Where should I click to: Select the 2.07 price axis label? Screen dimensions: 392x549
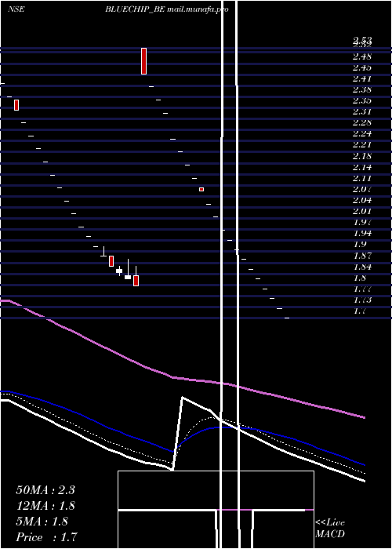tap(362, 189)
